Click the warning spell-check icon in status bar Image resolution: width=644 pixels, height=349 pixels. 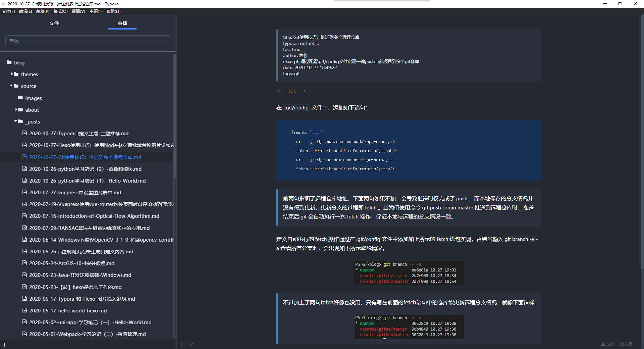tap(603, 344)
